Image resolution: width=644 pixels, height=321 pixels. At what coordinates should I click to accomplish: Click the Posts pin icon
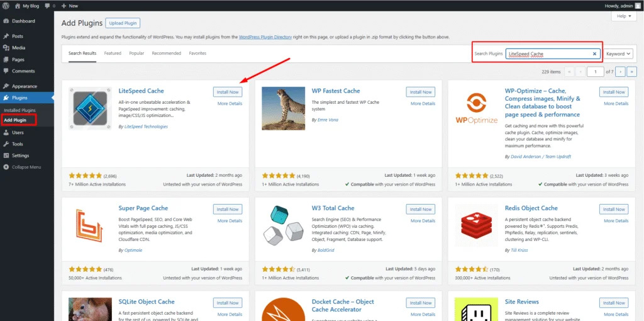click(6, 36)
